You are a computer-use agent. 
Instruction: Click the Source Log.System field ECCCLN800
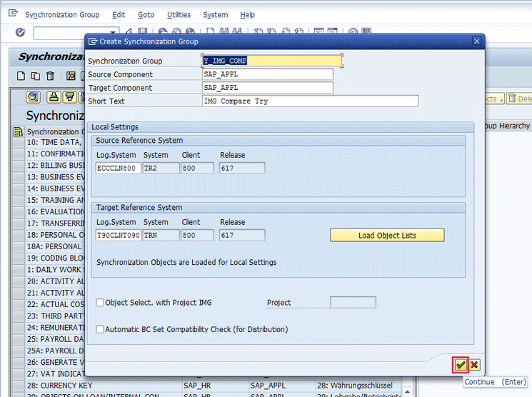[118, 169]
